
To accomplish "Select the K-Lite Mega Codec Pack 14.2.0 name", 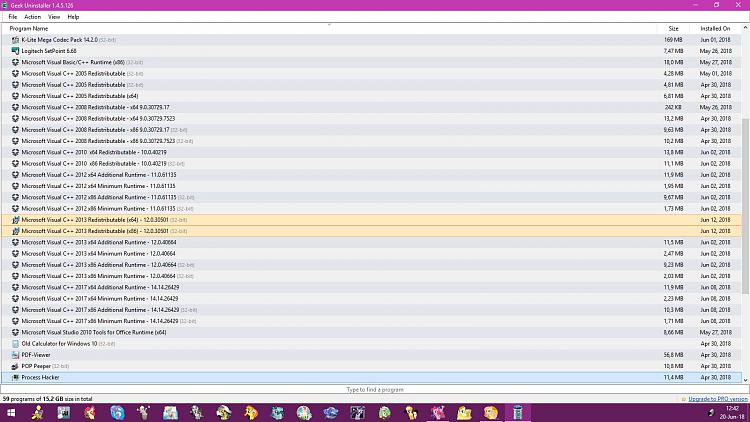I will coord(60,40).
